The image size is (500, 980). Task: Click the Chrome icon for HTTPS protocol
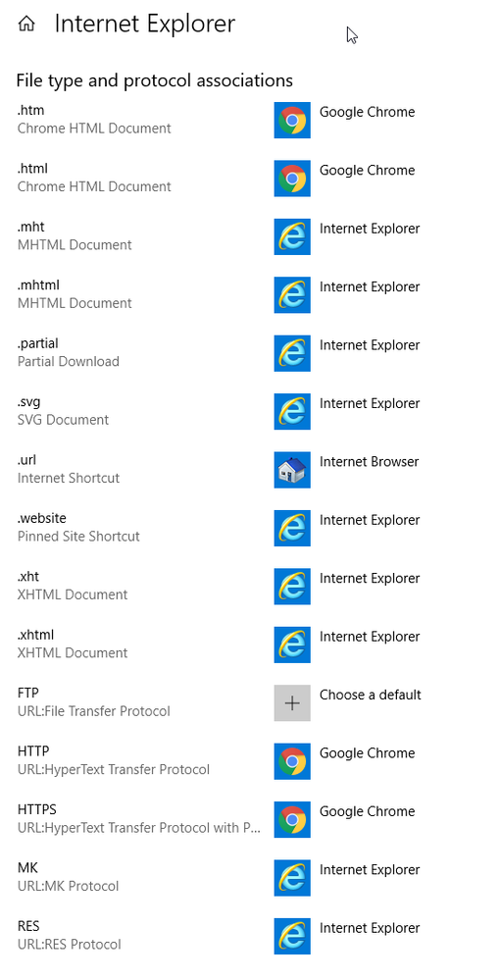coord(292,819)
